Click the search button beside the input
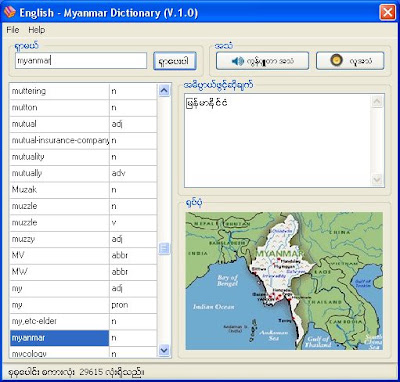This screenshot has width=400, height=382. pyautogui.click(x=175, y=61)
